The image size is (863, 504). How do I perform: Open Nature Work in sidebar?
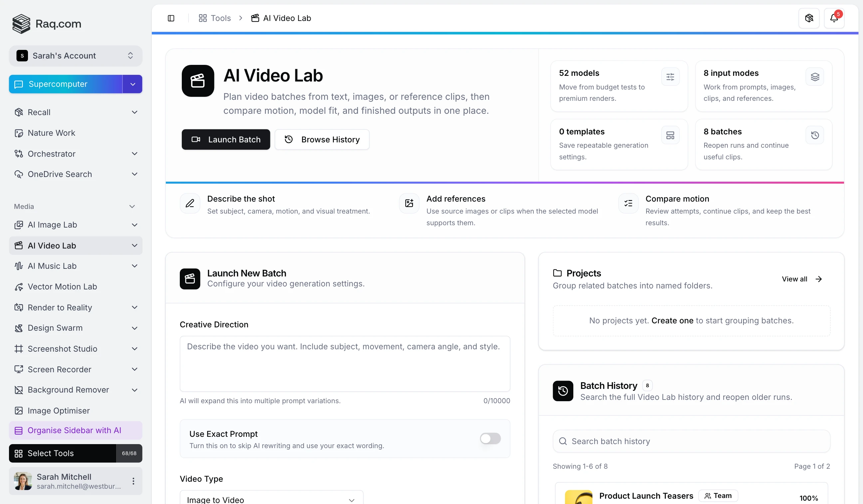click(75, 133)
